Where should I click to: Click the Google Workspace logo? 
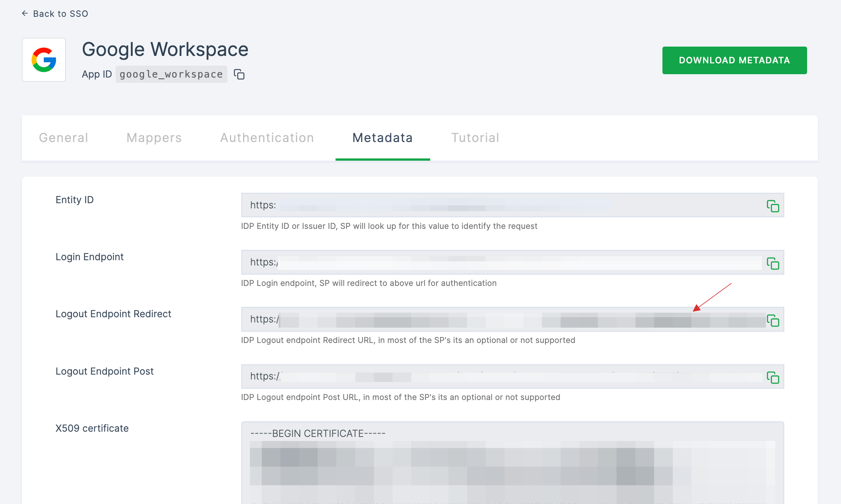pyautogui.click(x=44, y=60)
